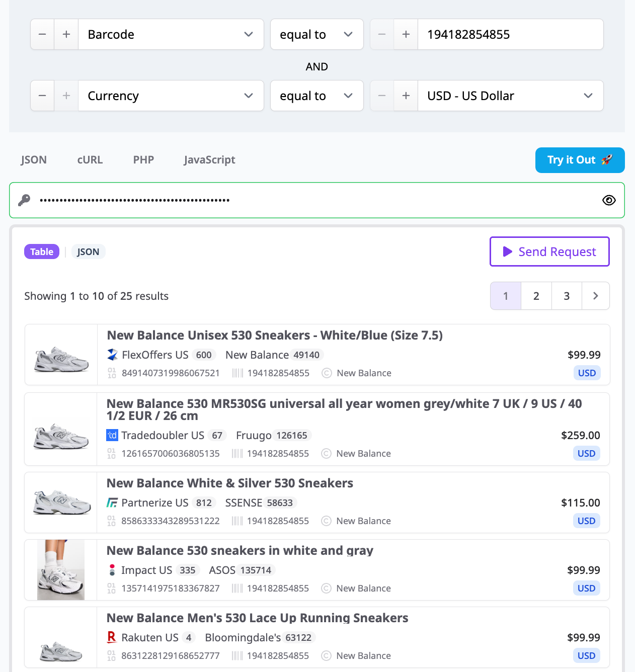This screenshot has width=635, height=672.
Task: Click copyright brand icon in Partnerize US row
Action: coord(326,521)
